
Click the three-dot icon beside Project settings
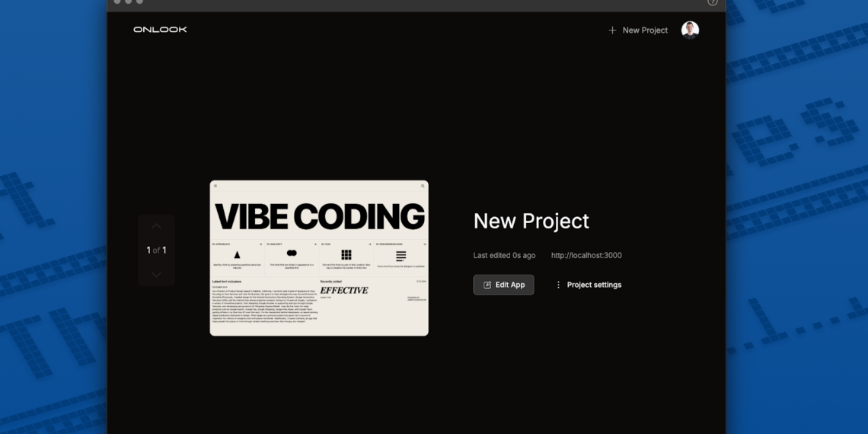[558, 285]
